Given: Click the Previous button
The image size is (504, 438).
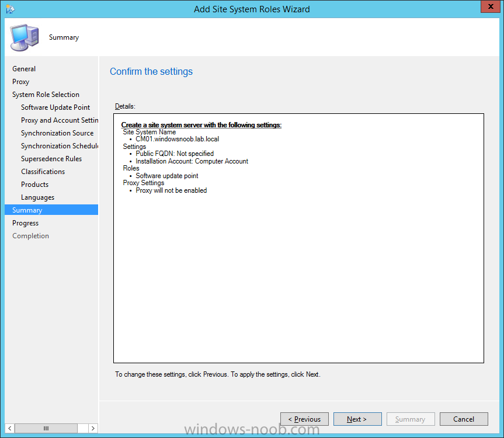Looking at the screenshot, I should 304,419.
